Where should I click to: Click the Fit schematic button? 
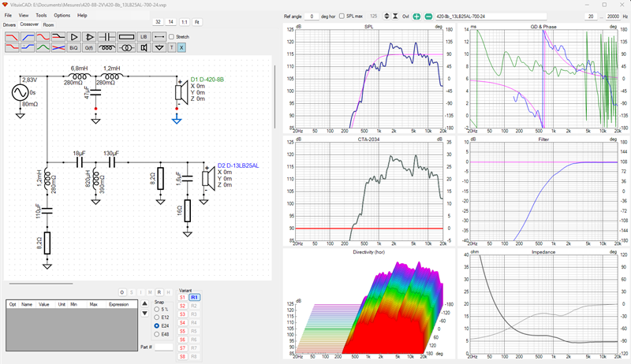click(x=196, y=22)
